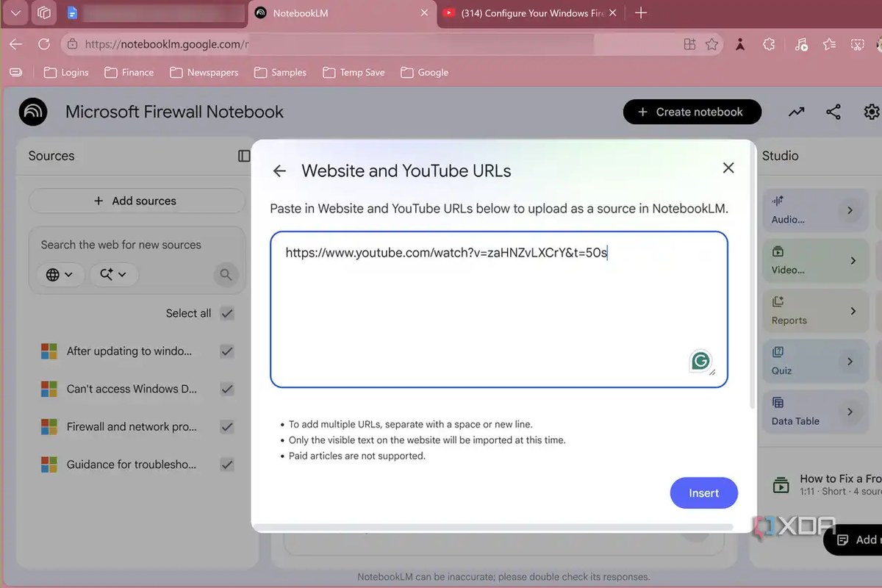The width and height of the screenshot is (882, 588).
Task: Go back with dialog back arrow
Action: click(x=279, y=171)
